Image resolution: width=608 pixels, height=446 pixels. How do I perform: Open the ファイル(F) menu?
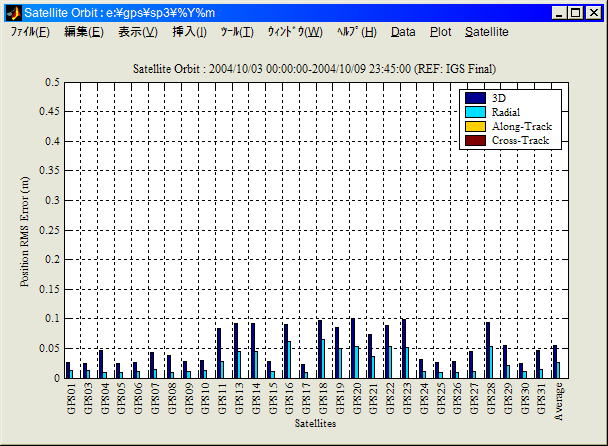tap(30, 32)
